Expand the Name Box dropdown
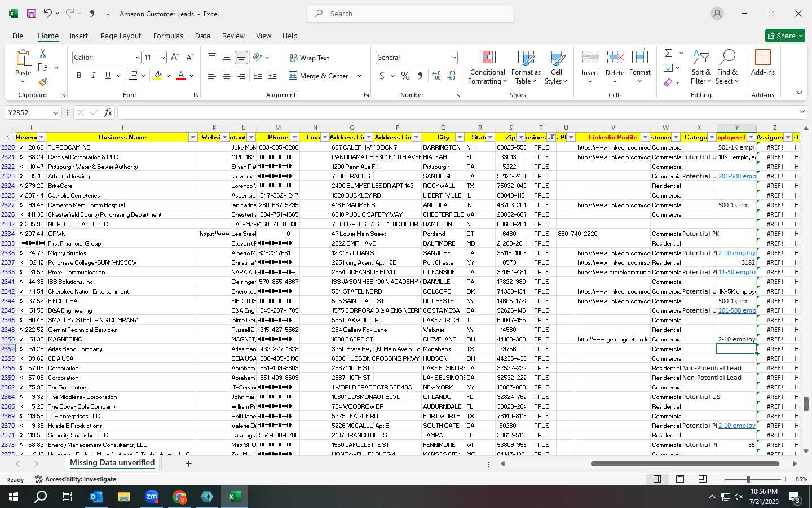The width and height of the screenshot is (812, 508). coord(55,112)
